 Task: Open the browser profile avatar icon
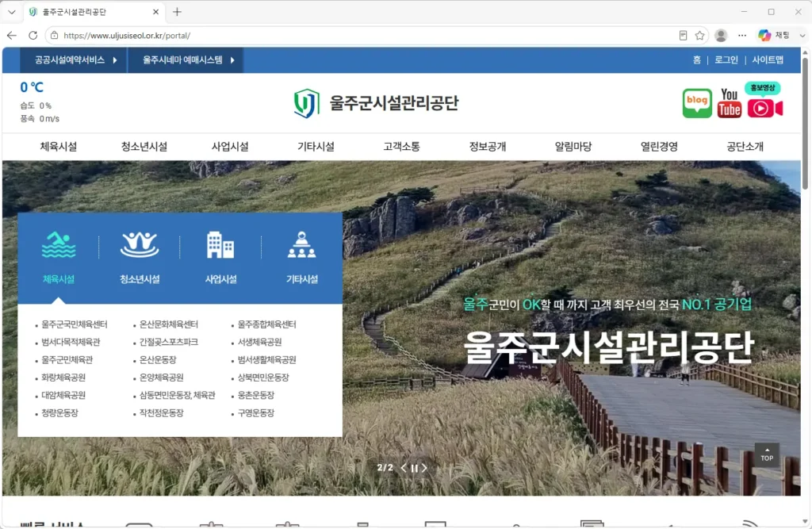(721, 35)
